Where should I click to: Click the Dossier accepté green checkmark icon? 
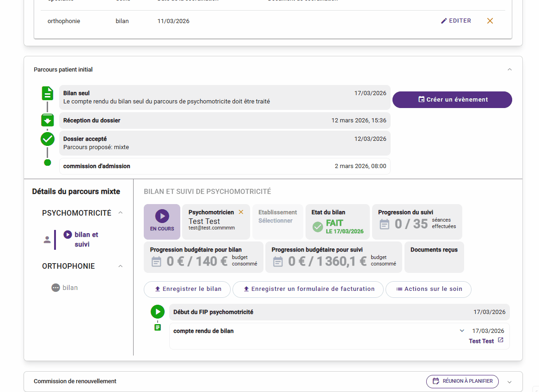click(x=47, y=139)
